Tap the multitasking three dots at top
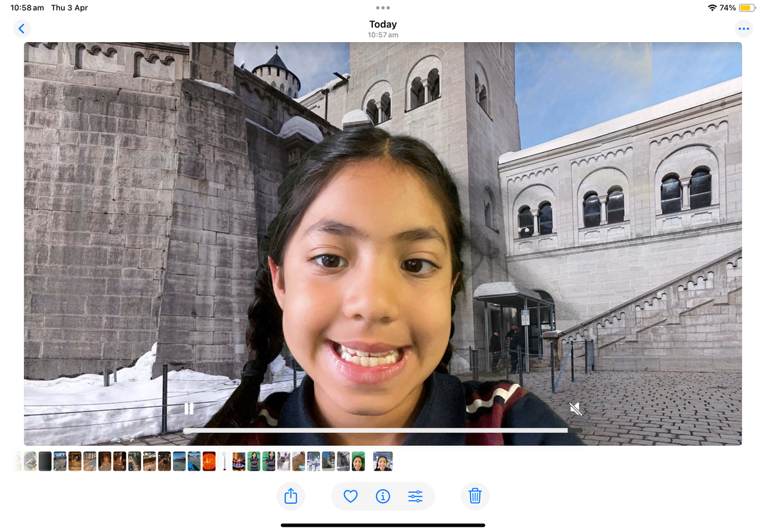 (383, 8)
